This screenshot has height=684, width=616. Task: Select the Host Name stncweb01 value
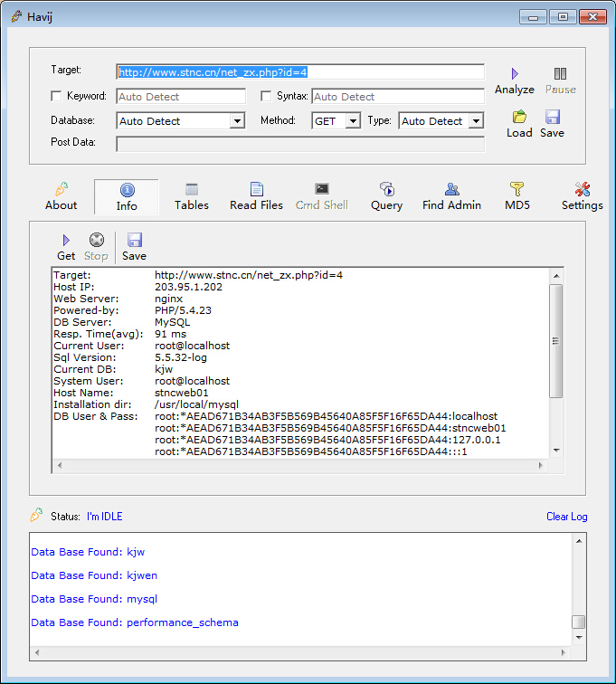point(182,393)
